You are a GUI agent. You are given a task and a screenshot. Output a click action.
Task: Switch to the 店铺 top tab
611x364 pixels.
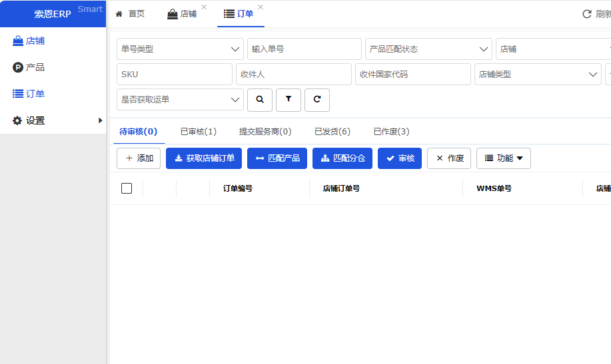pos(182,14)
